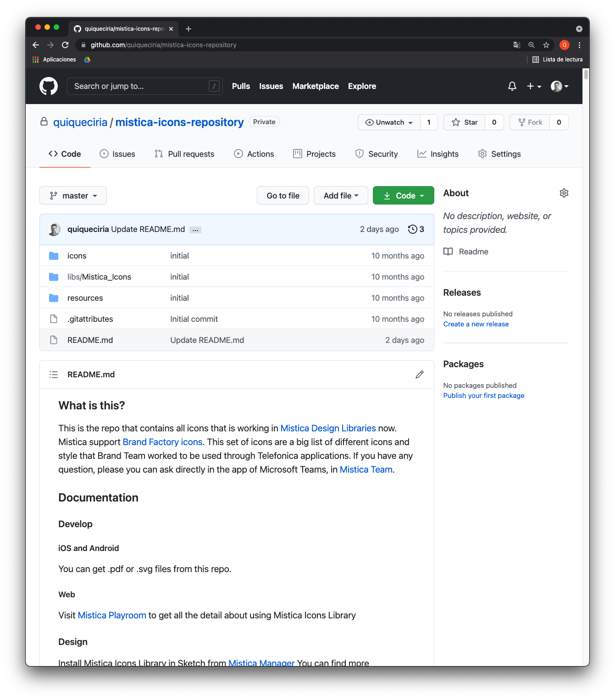Open the resources folder
This screenshot has height=700, width=615.
85,298
